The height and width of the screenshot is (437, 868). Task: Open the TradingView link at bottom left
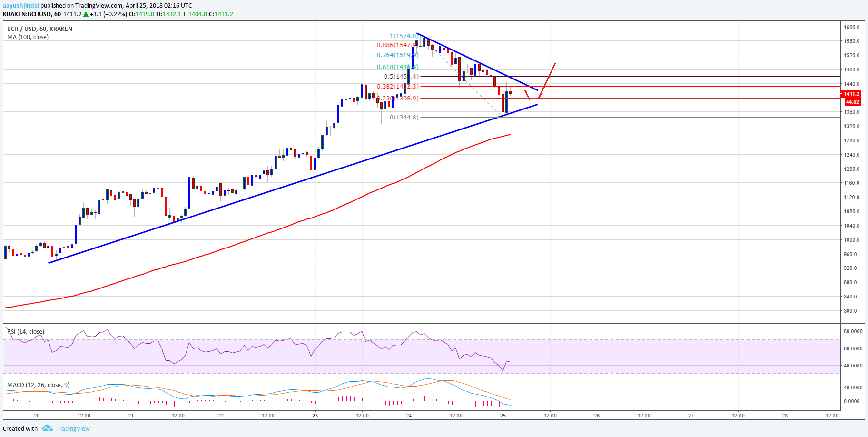pyautogui.click(x=73, y=428)
